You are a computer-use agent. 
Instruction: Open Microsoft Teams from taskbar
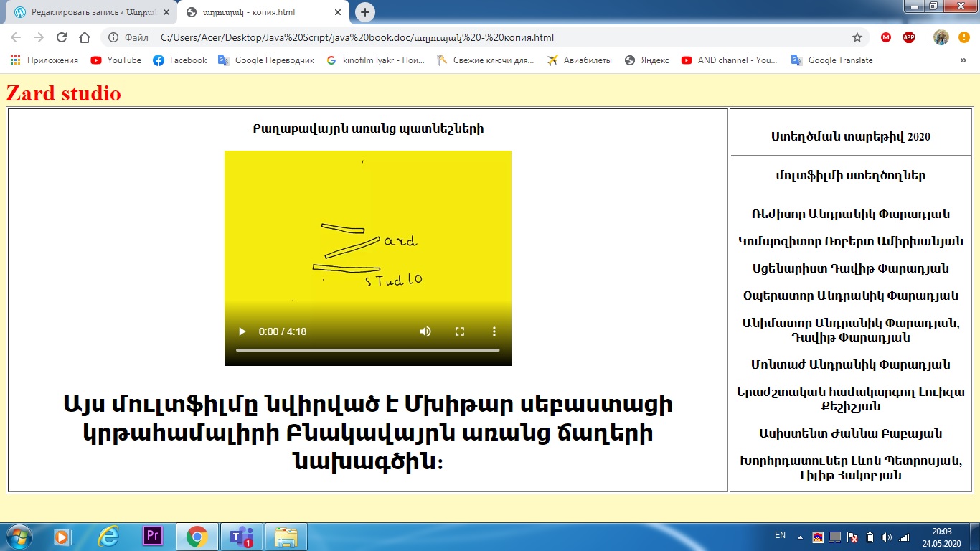point(241,536)
